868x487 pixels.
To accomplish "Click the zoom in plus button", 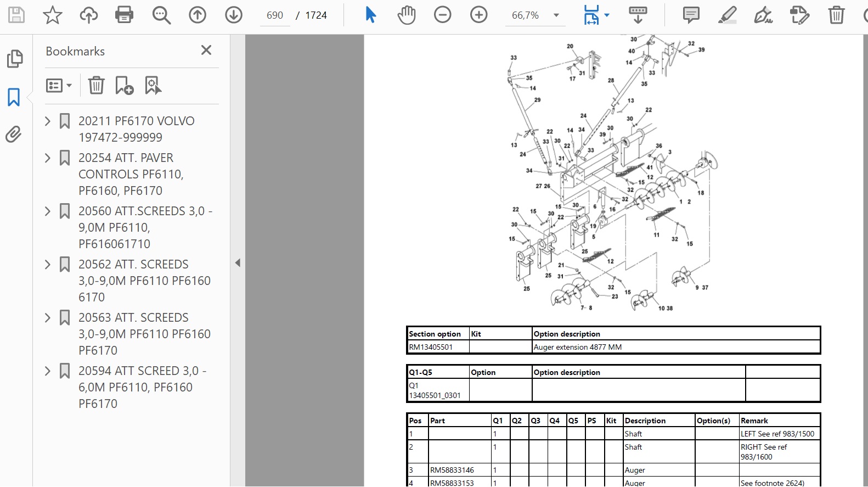I will tap(479, 15).
